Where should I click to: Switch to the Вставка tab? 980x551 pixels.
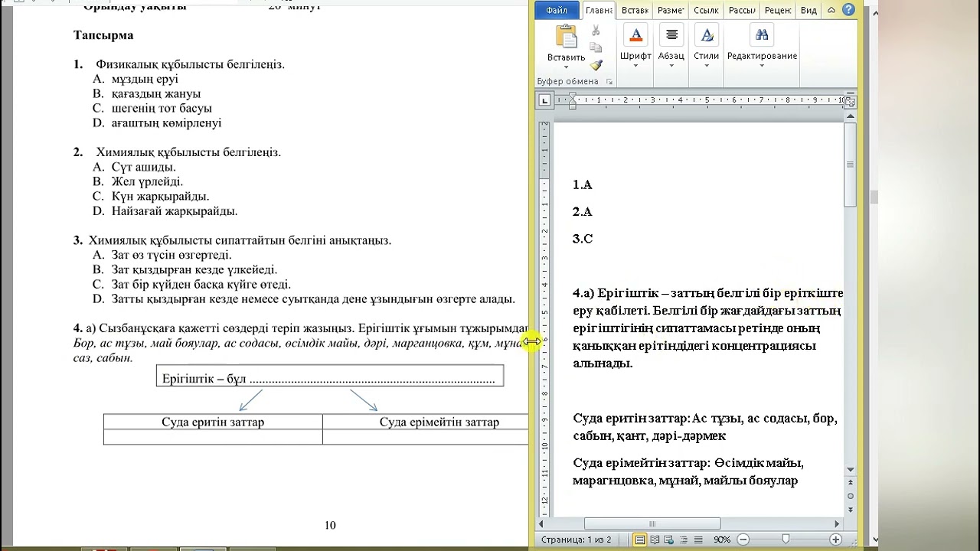(635, 10)
